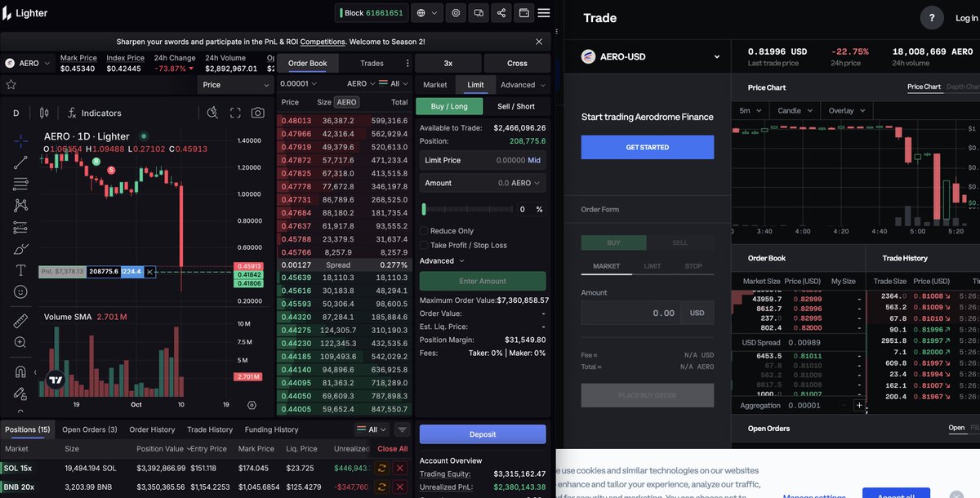The width and height of the screenshot is (980, 498).
Task: Click the TradingView logo on chart
Action: tap(56, 380)
